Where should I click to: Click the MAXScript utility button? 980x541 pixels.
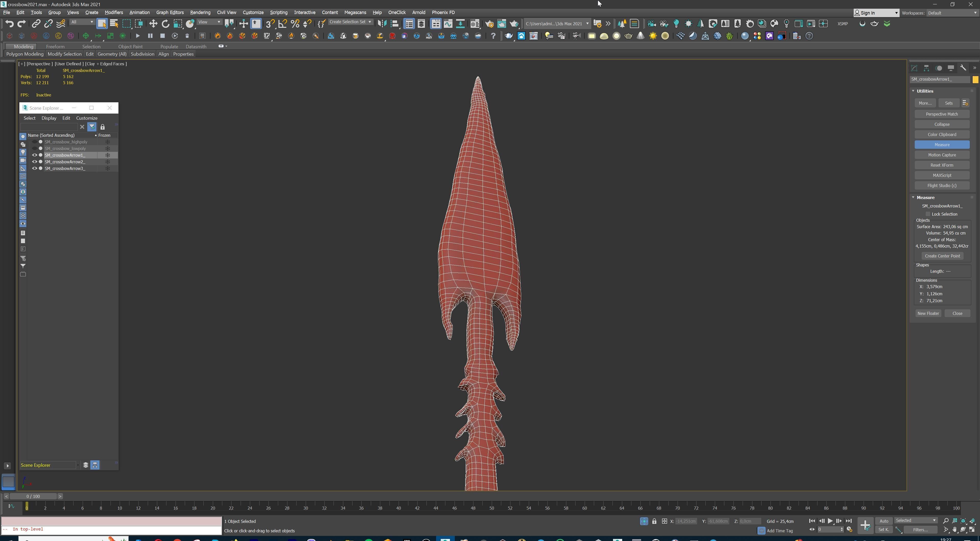pos(941,175)
